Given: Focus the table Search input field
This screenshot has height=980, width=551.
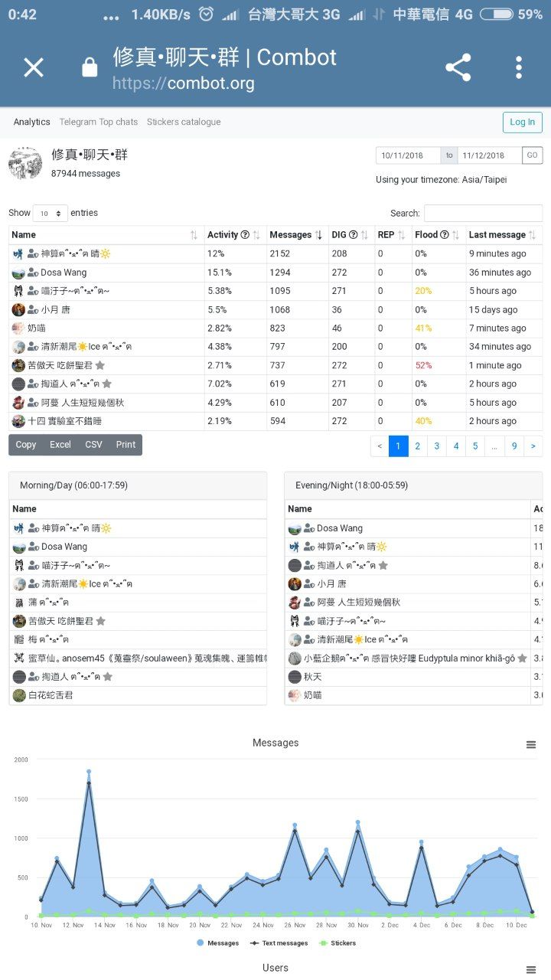Looking at the screenshot, I should [483, 214].
